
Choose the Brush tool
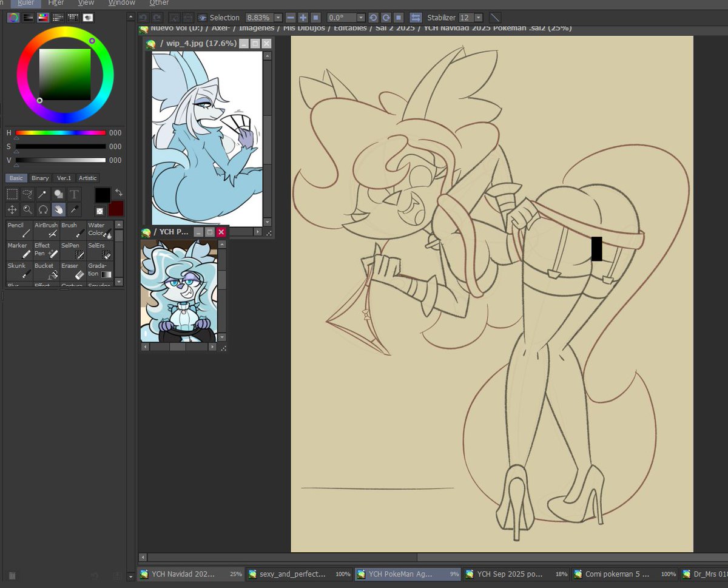pyautogui.click(x=73, y=230)
